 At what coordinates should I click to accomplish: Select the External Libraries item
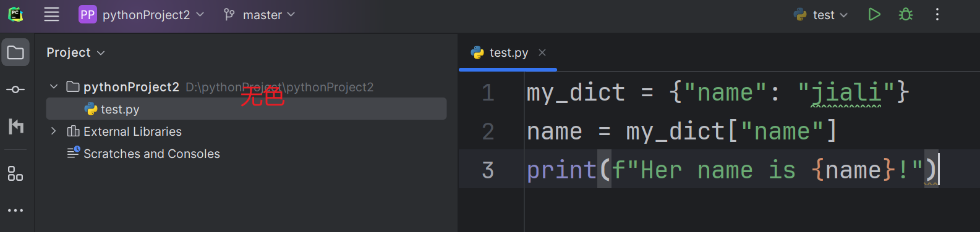coord(132,131)
